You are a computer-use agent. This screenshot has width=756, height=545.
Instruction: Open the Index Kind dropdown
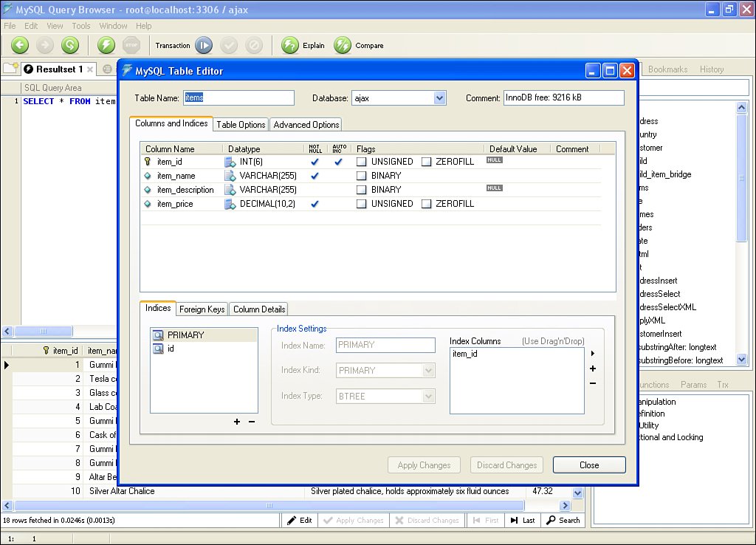tap(428, 371)
